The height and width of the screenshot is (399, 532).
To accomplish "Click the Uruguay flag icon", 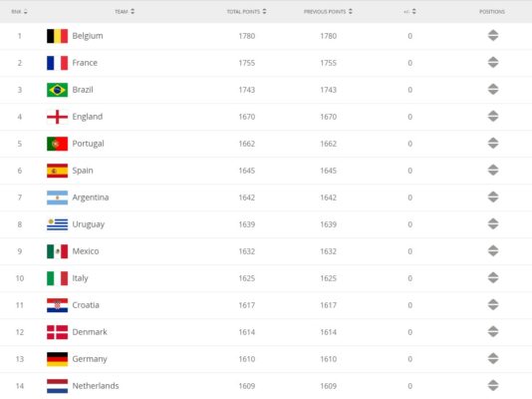I will pos(57,224).
